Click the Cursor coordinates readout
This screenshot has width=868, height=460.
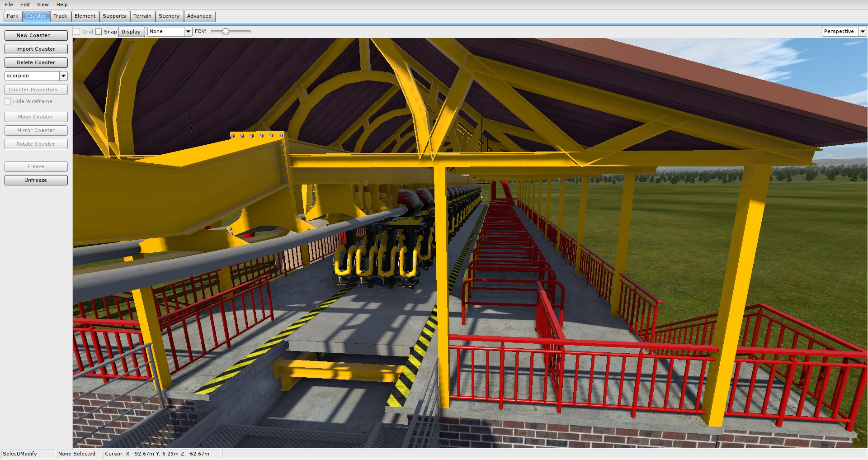click(x=157, y=454)
